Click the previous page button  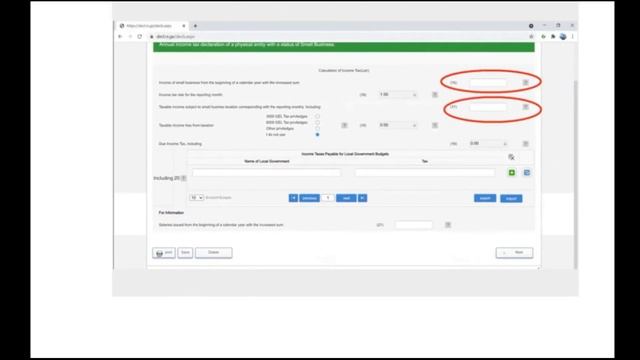[x=309, y=198]
